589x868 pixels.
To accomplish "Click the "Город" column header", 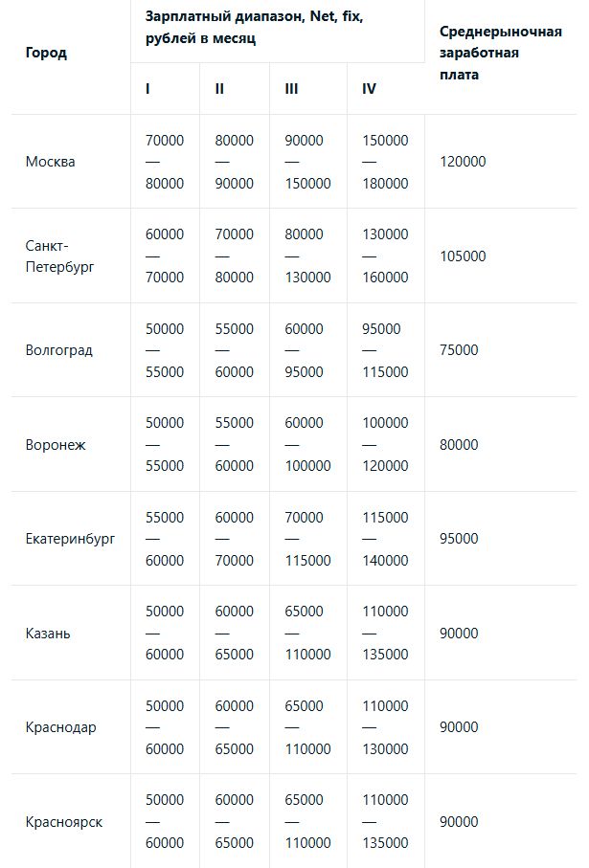I will tap(46, 53).
